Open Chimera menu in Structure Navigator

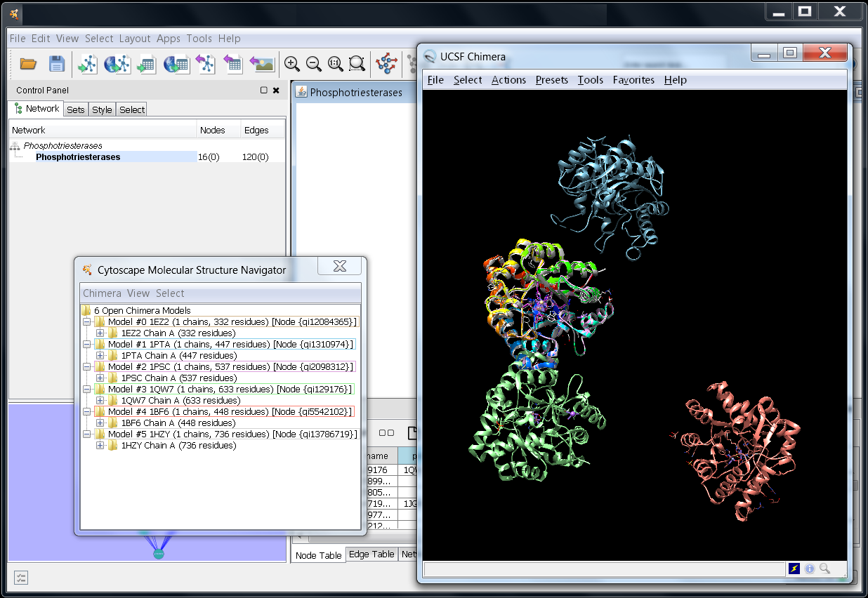(x=102, y=293)
